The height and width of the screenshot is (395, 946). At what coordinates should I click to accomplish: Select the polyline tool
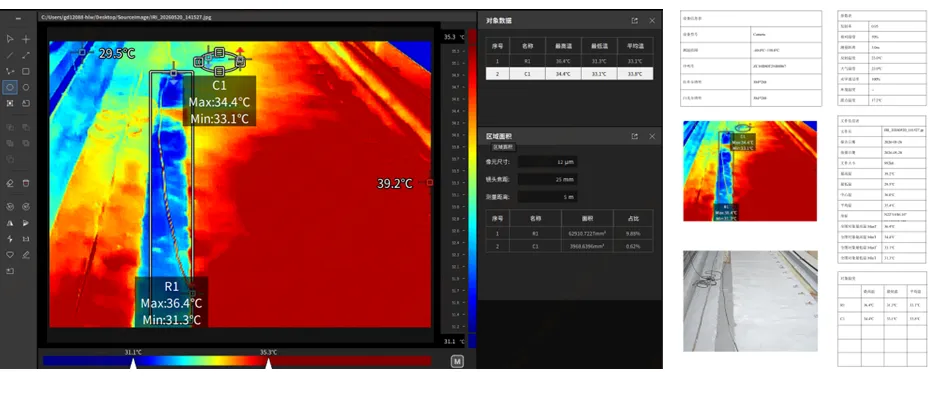pyautogui.click(x=10, y=71)
